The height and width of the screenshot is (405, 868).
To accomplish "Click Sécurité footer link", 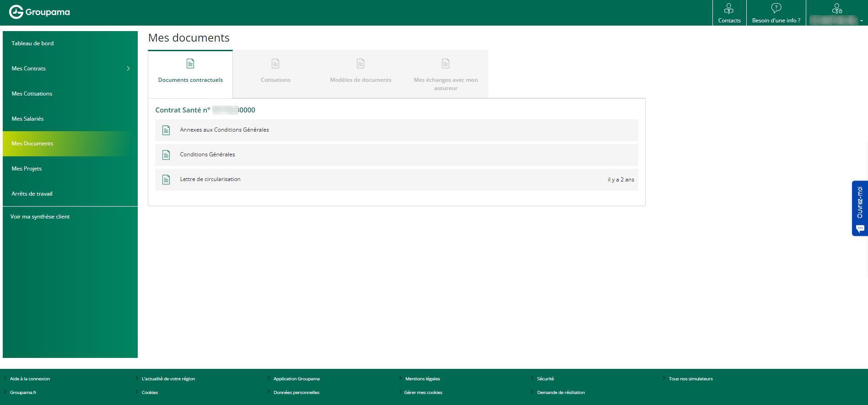I will 545,379.
